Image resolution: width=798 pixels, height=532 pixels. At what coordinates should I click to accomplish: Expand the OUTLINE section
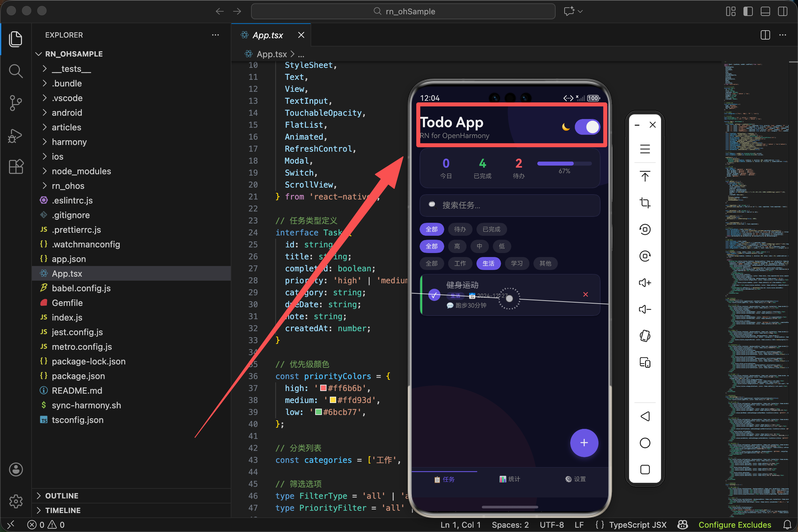[x=62, y=496]
